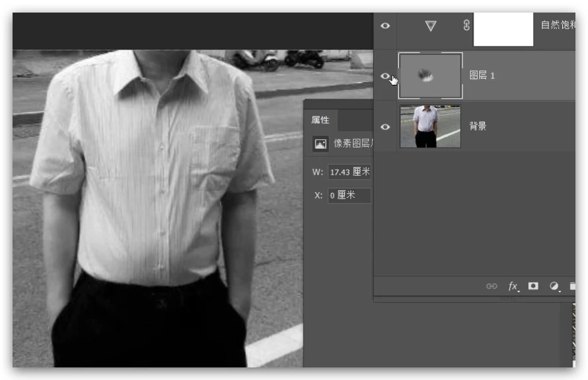
Task: Hide the 图层 1 layer with its eye icon
Action: click(x=385, y=76)
